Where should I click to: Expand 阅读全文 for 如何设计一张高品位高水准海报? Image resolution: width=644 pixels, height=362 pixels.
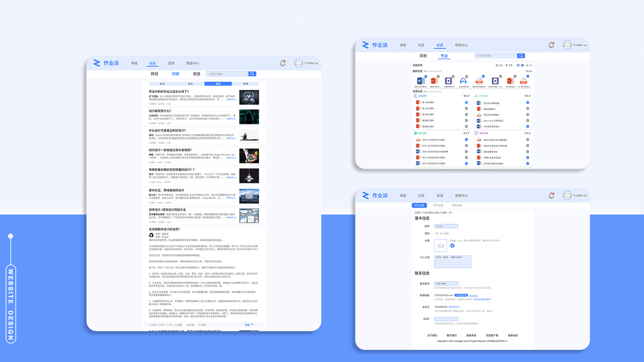coord(231,157)
